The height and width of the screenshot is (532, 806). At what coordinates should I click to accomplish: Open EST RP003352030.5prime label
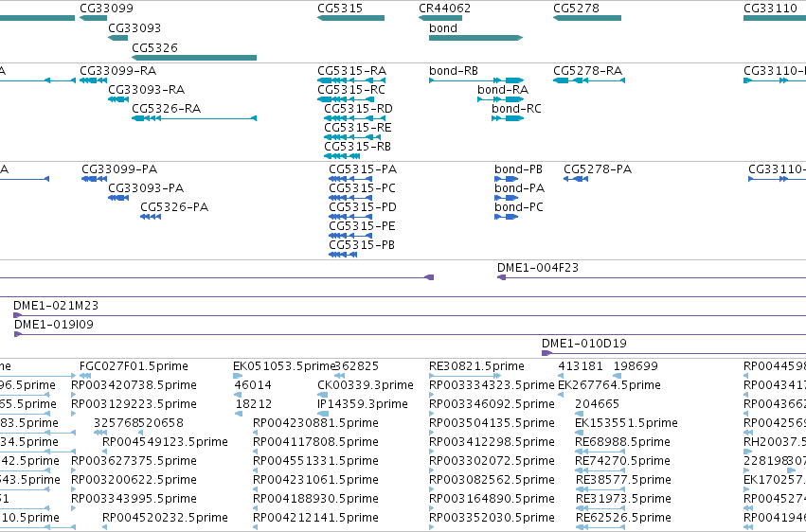[492, 518]
